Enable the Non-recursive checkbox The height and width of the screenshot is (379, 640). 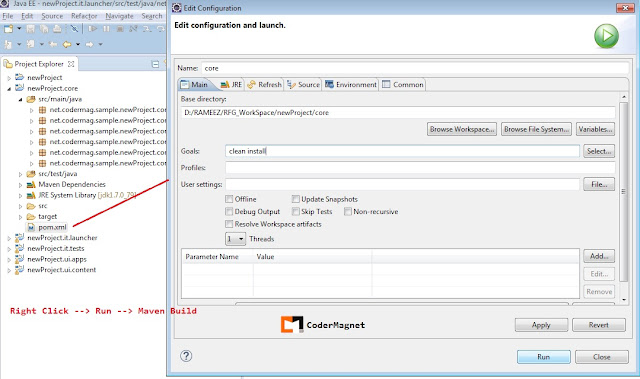coord(348,211)
